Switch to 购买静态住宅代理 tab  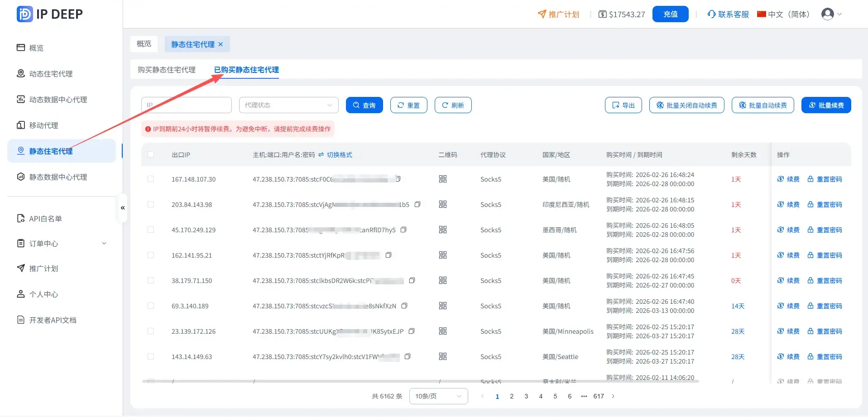[167, 70]
